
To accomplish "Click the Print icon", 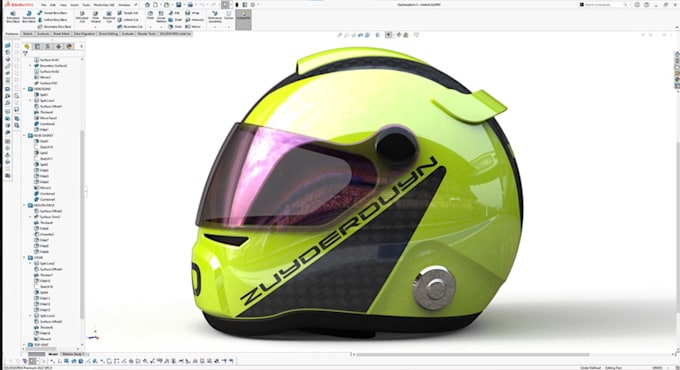I will coord(190,4).
